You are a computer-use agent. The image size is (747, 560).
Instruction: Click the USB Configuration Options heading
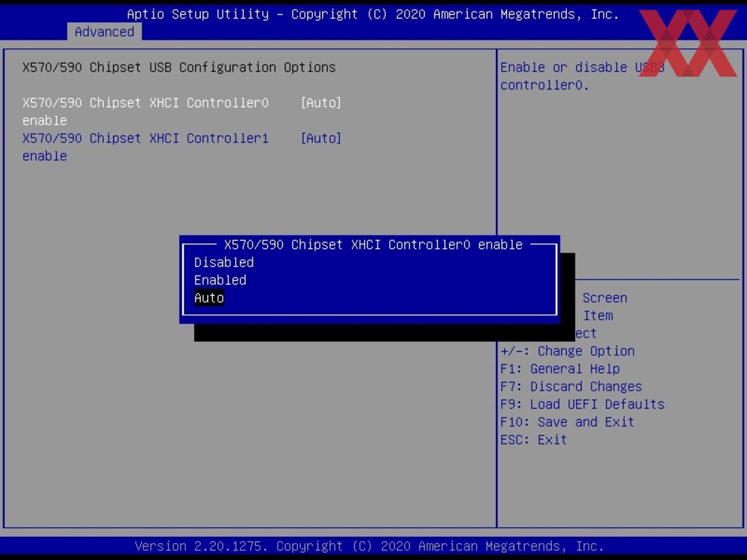point(179,67)
